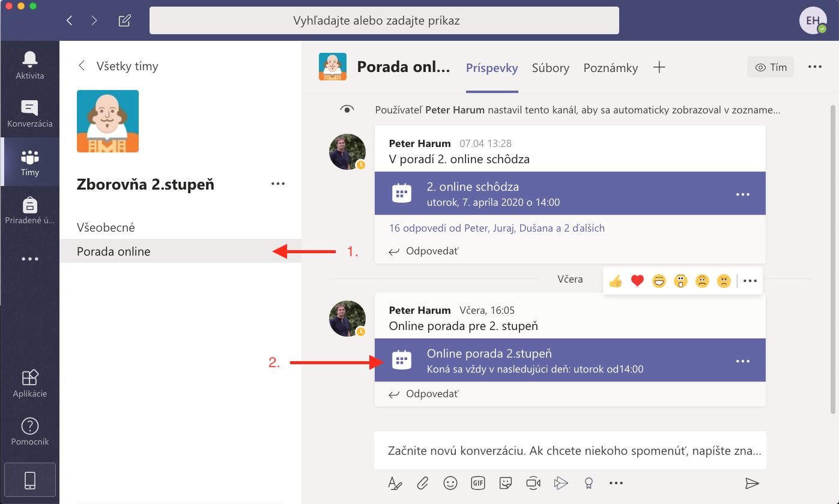Go back to Všetky tímy list
The height and width of the screenshot is (504, 839).
(x=119, y=66)
